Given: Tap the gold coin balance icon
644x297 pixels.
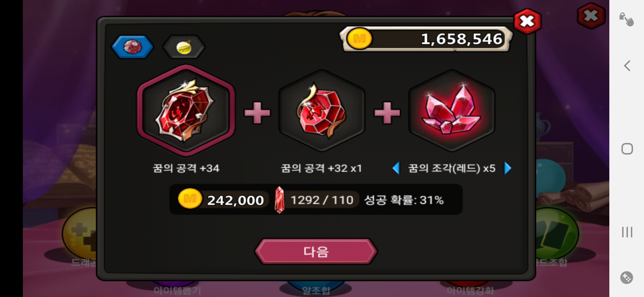Looking at the screenshot, I should click(359, 39).
